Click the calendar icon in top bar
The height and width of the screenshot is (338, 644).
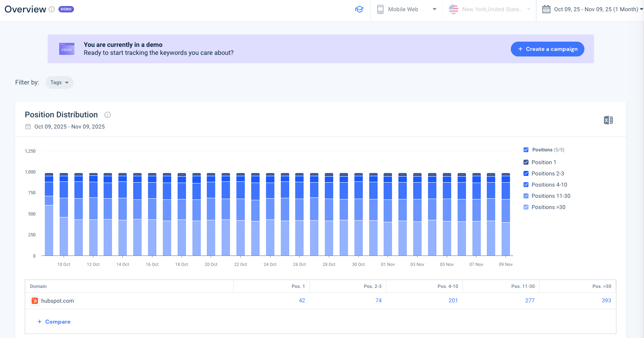tap(546, 9)
